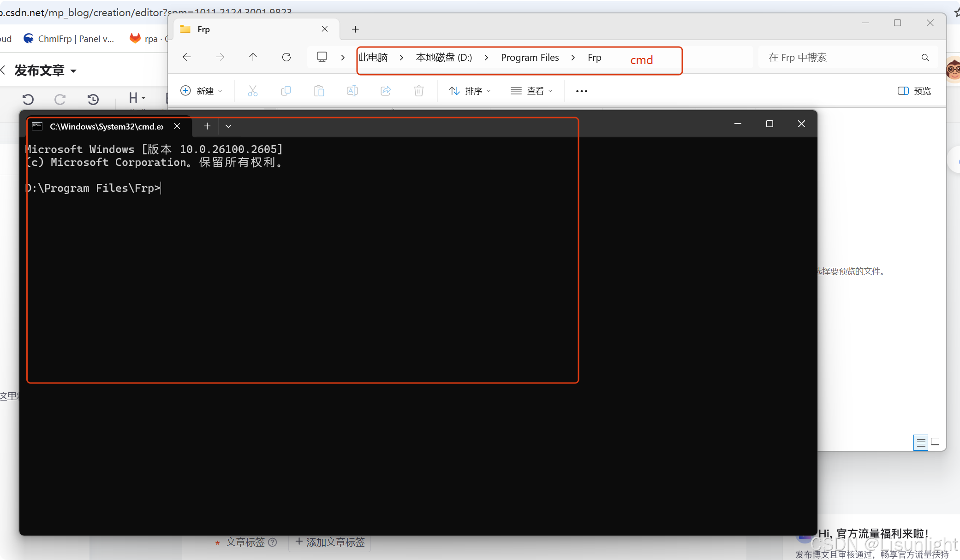Select the cmd.exe terminal tab
This screenshot has height=560, width=960.
(x=106, y=126)
